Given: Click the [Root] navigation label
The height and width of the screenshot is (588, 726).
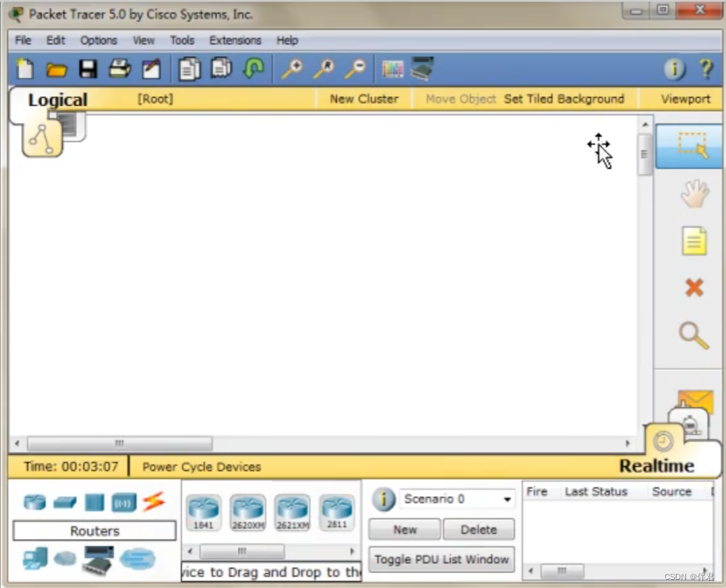Looking at the screenshot, I should [x=155, y=98].
